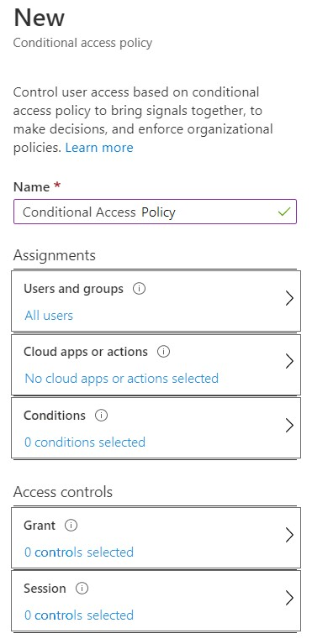Open the Learn more link

coord(99,148)
